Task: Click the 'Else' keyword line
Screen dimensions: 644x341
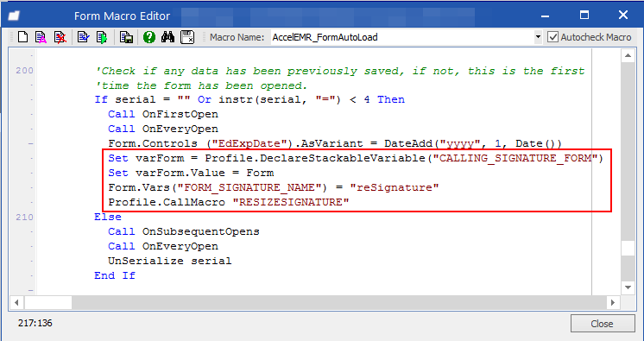Action: (x=108, y=217)
